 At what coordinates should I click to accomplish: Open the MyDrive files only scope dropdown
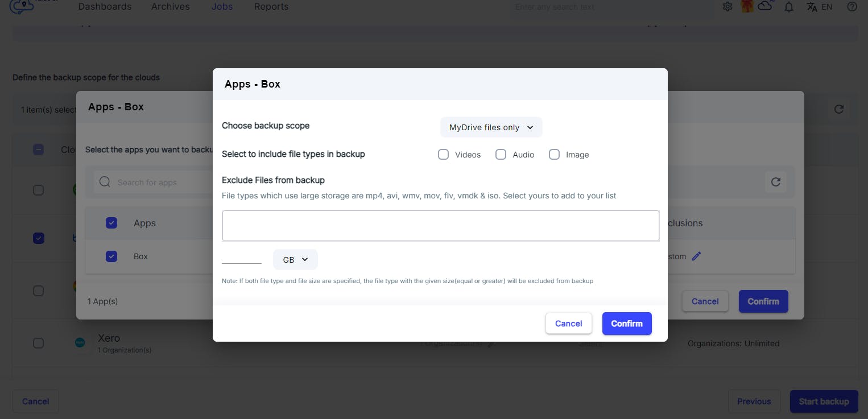click(491, 127)
